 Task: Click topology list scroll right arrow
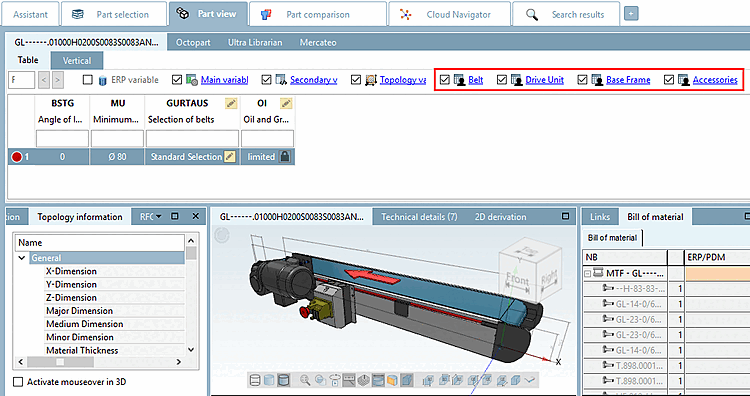coord(178,362)
